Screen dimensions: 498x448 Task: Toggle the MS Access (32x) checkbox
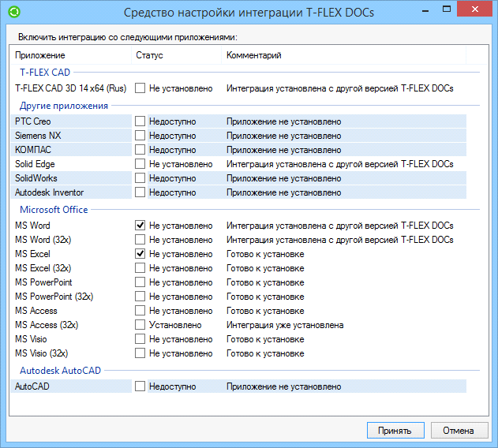[140, 325]
